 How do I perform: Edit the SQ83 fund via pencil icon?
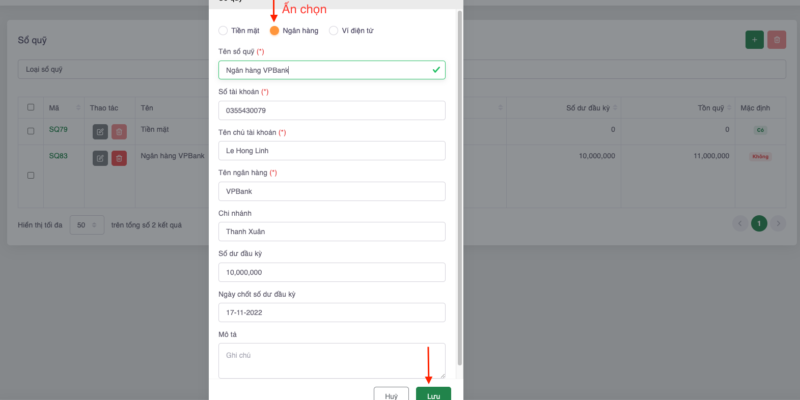tap(100, 158)
